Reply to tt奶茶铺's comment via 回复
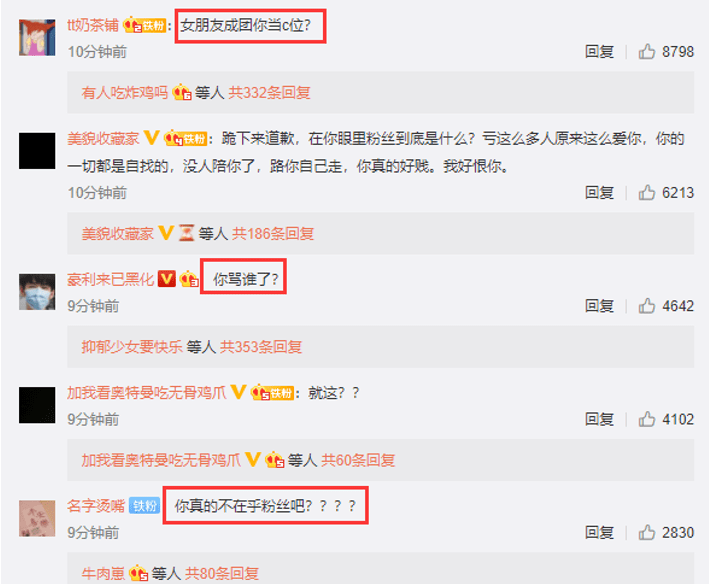The image size is (709, 584). click(x=599, y=52)
